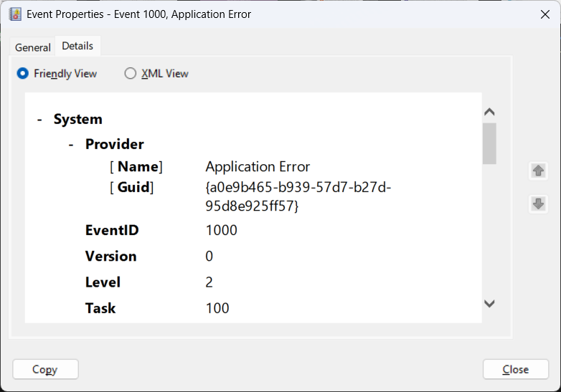The width and height of the screenshot is (561, 392).
Task: Switch to the General tab
Action: [x=32, y=47]
